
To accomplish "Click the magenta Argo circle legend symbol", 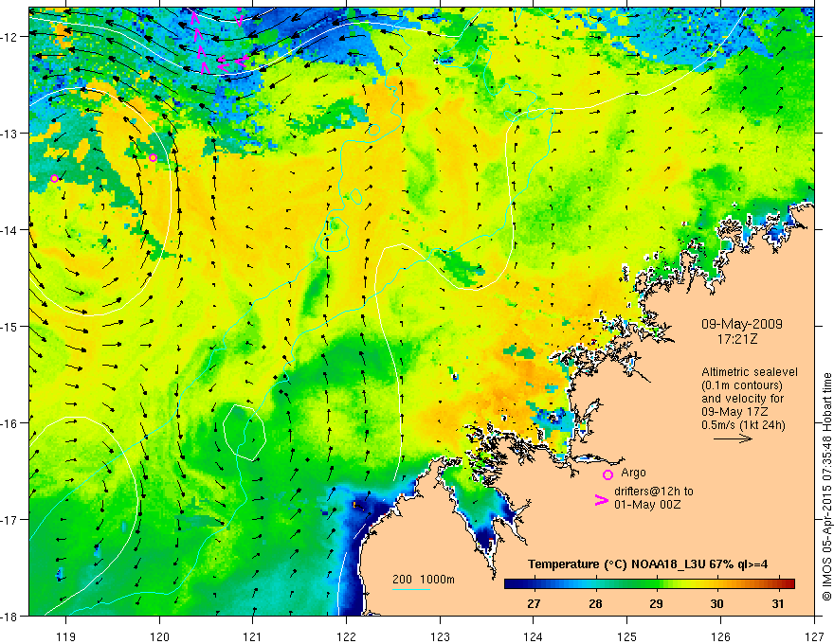I will pyautogui.click(x=607, y=474).
